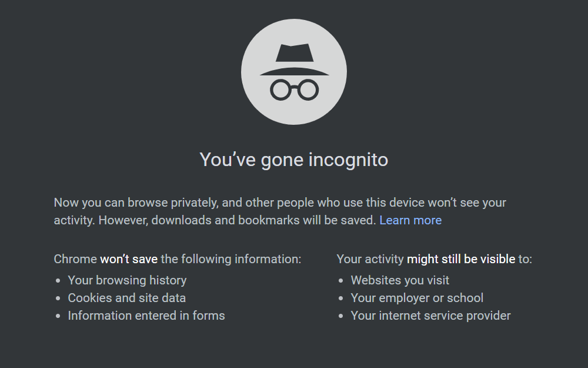Click the 'You've gone incognito' heading
The image size is (588, 368).
pos(293,160)
